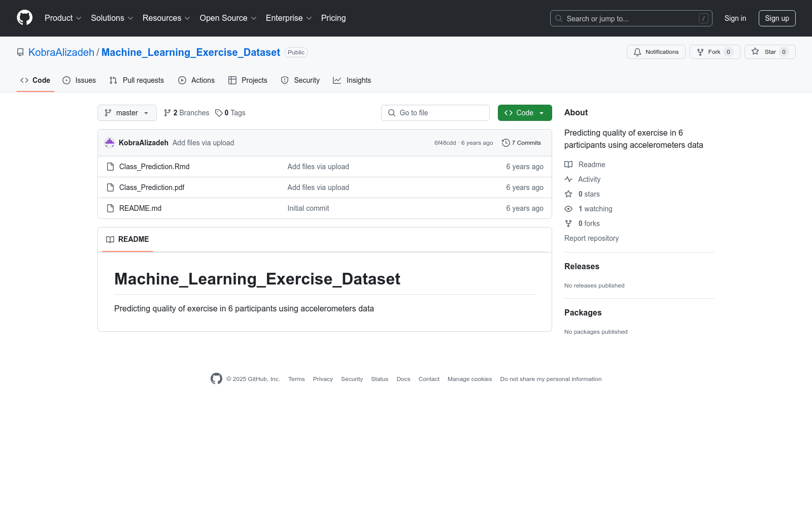Select the README tab in file viewer
The image size is (812, 508).
[x=127, y=239]
